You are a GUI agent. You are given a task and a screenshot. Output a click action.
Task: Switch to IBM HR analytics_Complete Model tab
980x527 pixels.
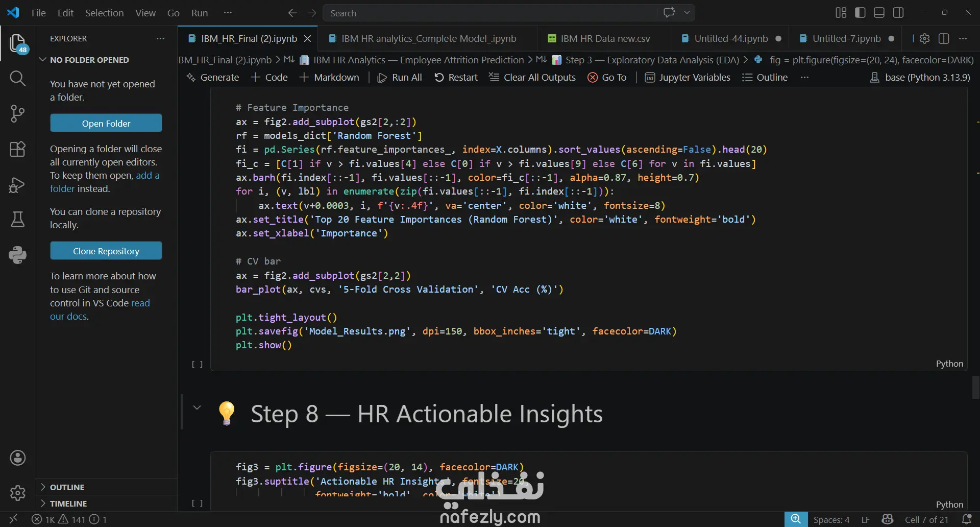[x=428, y=38]
